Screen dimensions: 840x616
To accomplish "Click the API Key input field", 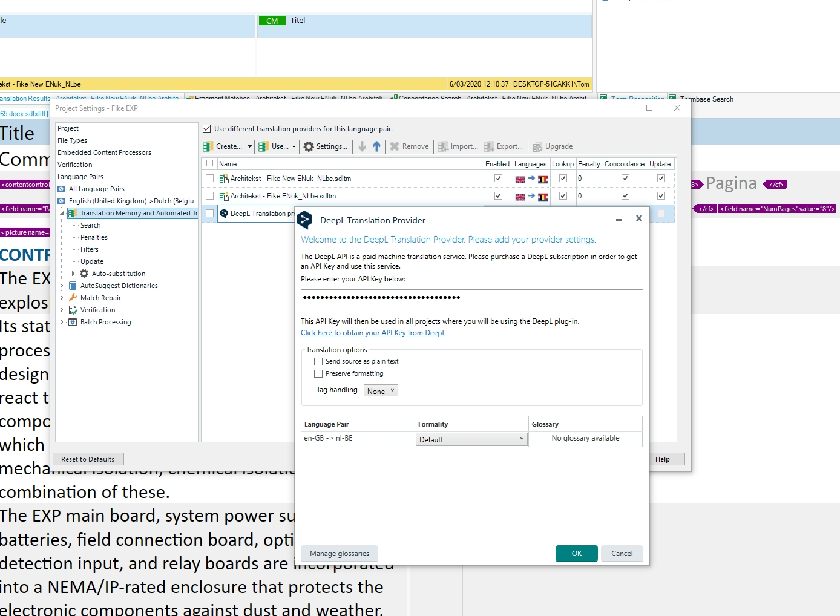I will [472, 297].
